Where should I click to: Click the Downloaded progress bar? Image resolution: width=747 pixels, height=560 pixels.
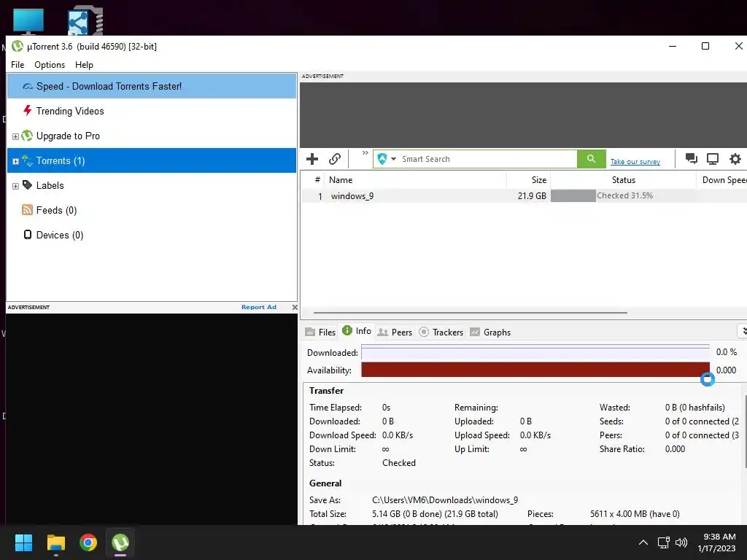point(535,352)
